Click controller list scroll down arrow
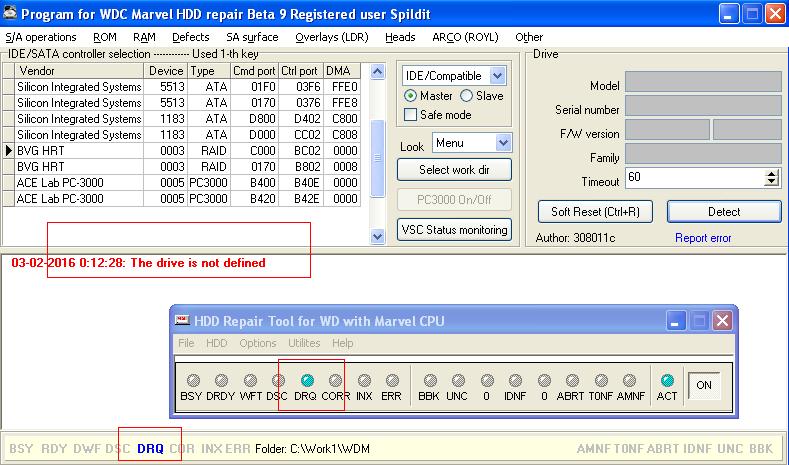This screenshot has height=465, width=789. click(377, 236)
